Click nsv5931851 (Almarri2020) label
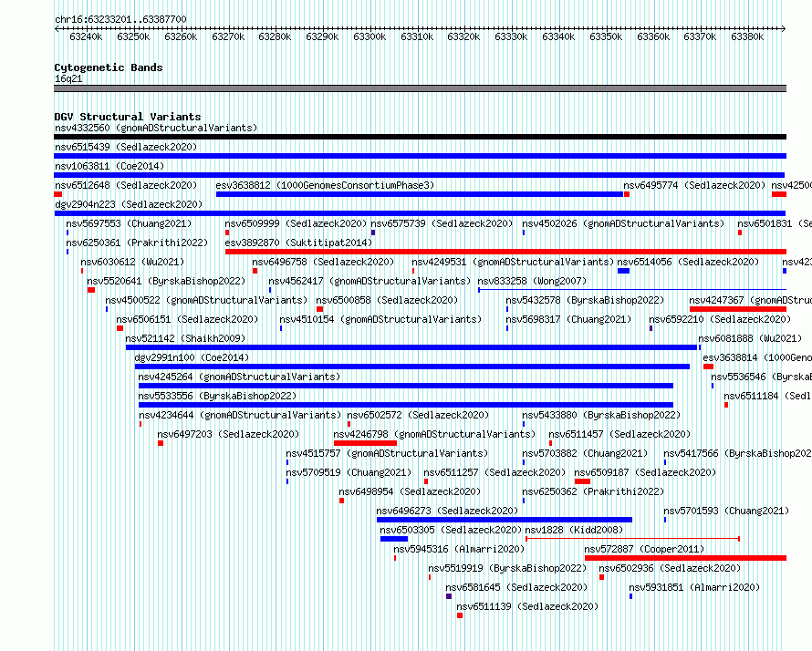Screen dimensions: 812x651 click(694, 587)
